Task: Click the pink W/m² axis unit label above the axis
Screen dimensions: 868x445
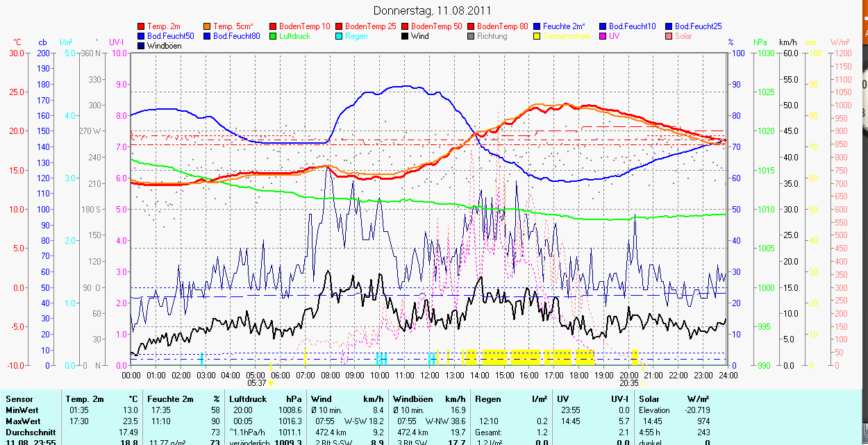Action: point(840,42)
